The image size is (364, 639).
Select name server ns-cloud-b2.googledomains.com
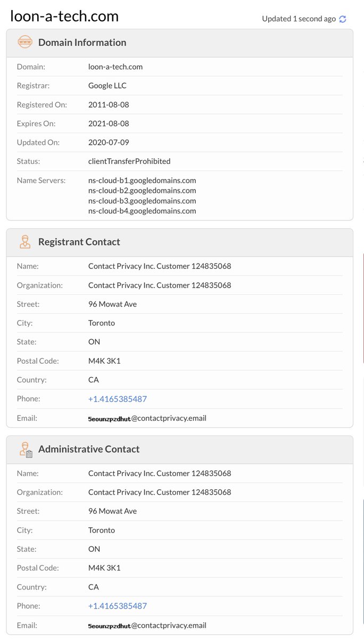pyautogui.click(x=142, y=191)
